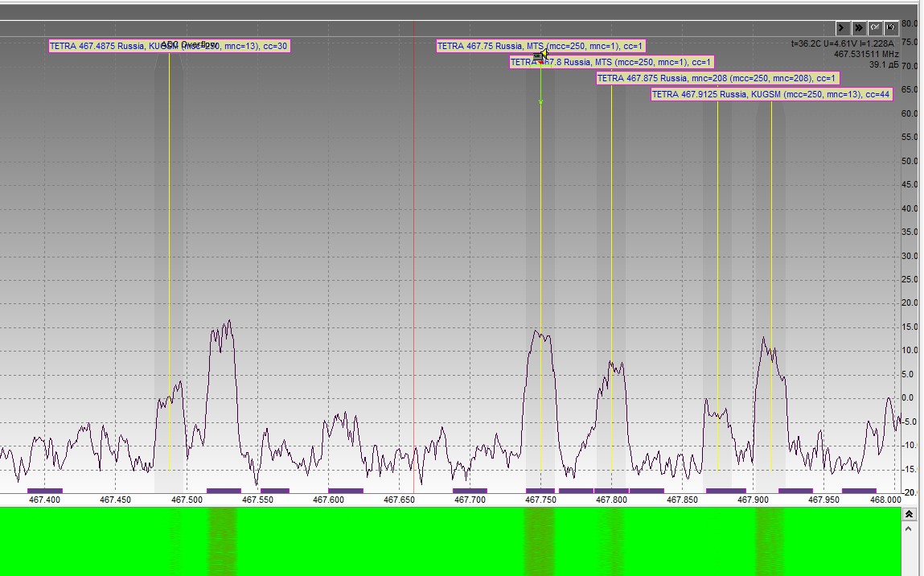Click the 40.0 value on the dB scale
The height and width of the screenshot is (576, 924).
[910, 208]
